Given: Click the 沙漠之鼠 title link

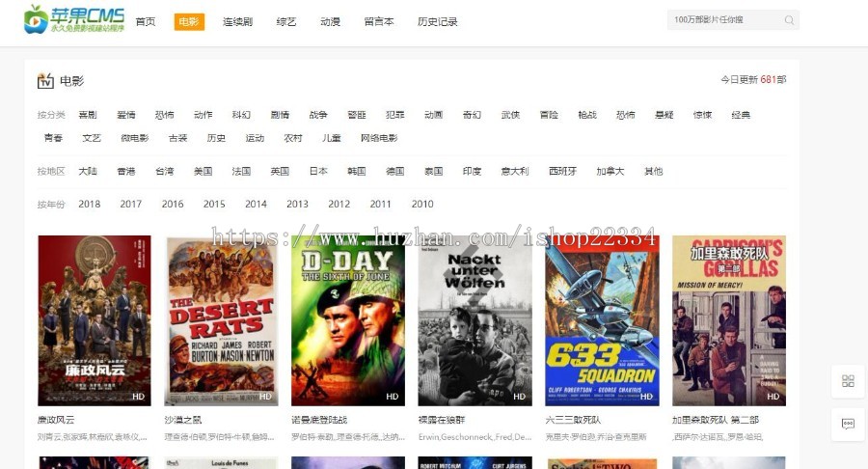Looking at the screenshot, I should click(183, 421).
